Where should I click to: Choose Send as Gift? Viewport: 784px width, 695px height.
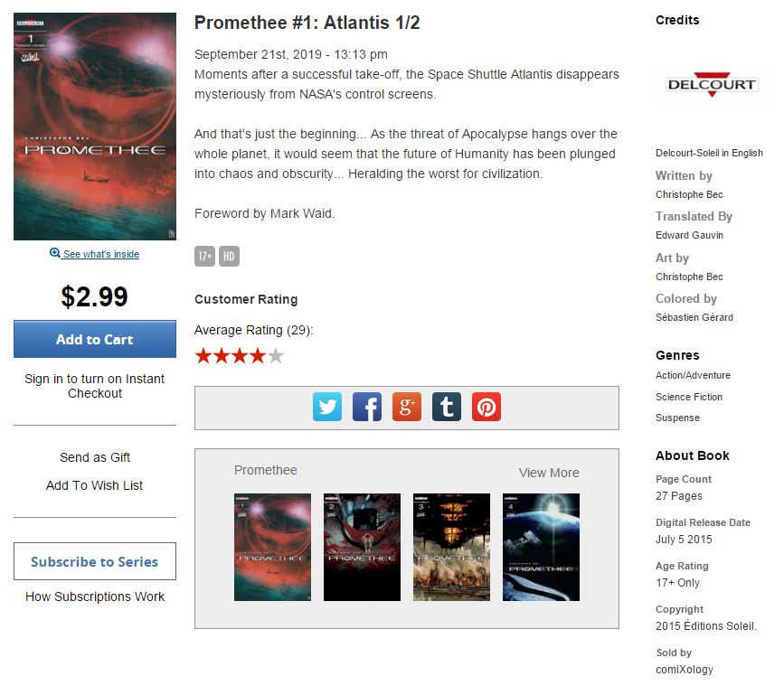[x=95, y=457]
